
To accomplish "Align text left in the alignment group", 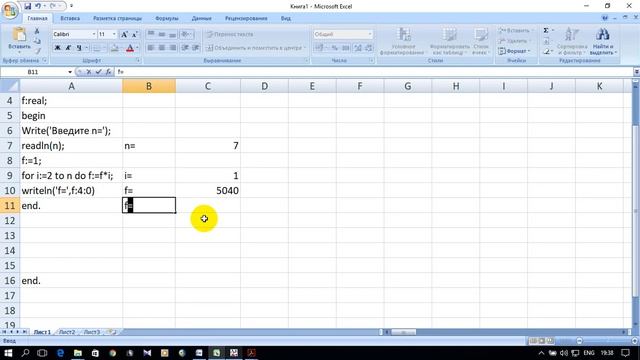I will (151, 48).
